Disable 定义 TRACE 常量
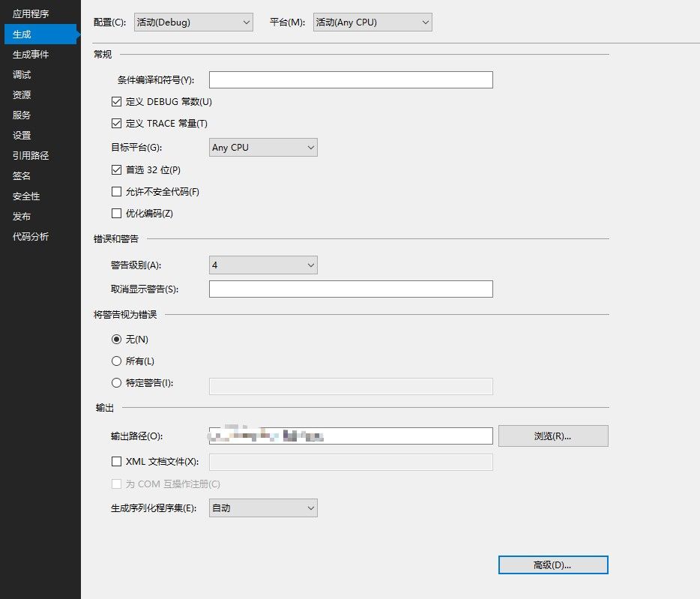 click(117, 124)
